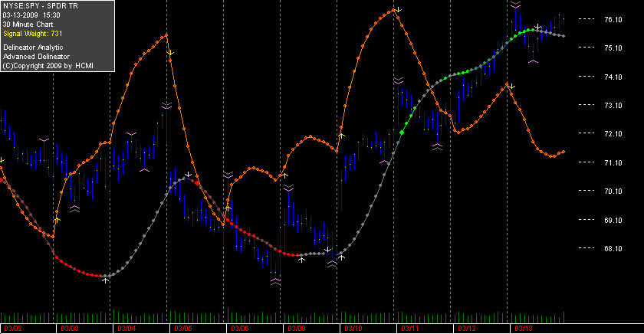Click yellow down arrow after 03/04 orange peak
This screenshot has height=334, width=644.
[171, 53]
